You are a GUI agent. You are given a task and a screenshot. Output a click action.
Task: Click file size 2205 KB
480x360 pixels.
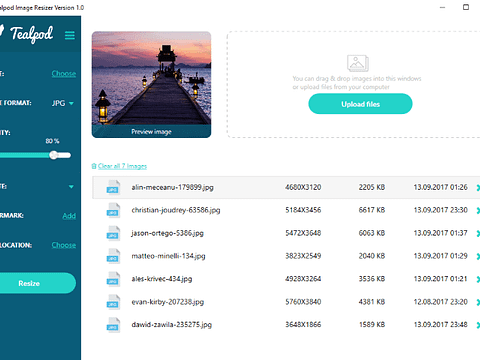pyautogui.click(x=372, y=187)
